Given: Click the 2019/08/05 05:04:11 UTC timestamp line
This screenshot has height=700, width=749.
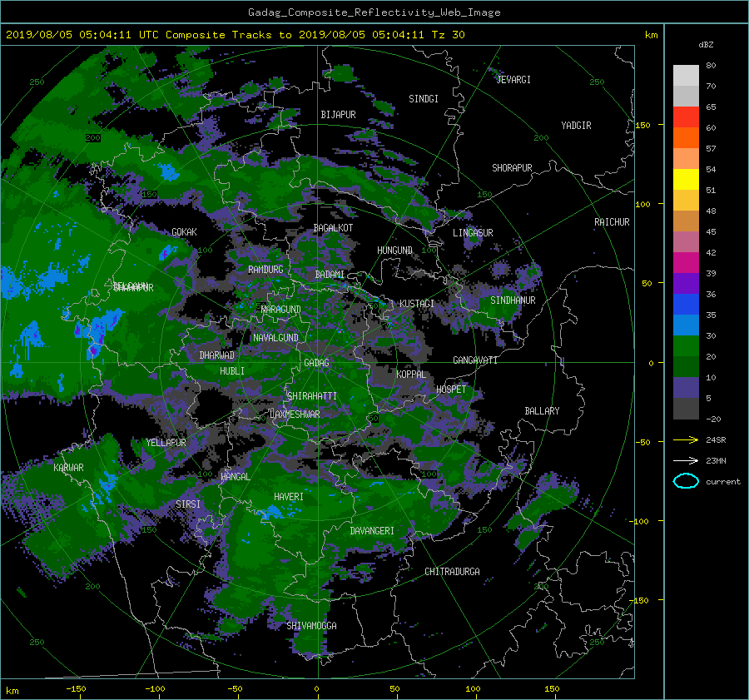Looking at the screenshot, I should [235, 35].
